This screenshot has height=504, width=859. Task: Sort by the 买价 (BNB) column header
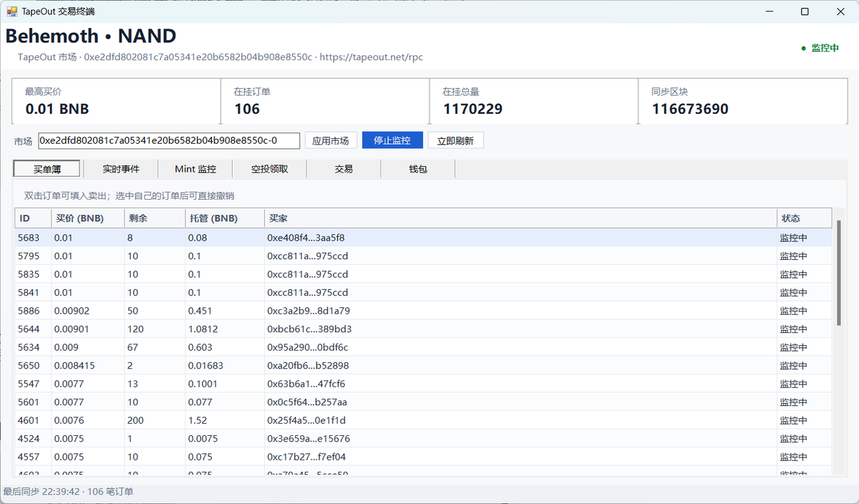point(88,218)
